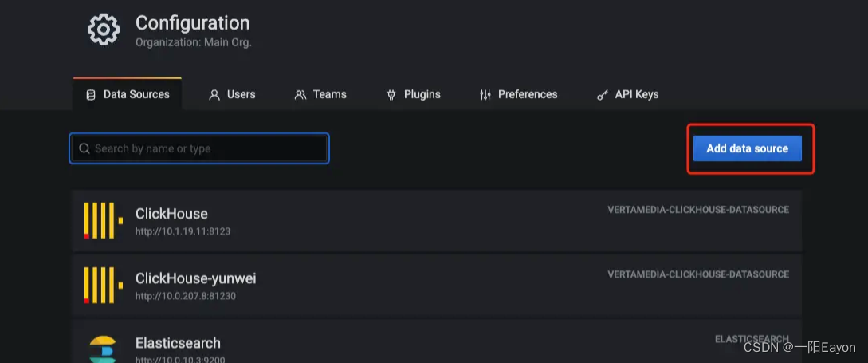868x363 pixels.
Task: Click the URL http://10.1.19.11:8123
Action: point(183,231)
